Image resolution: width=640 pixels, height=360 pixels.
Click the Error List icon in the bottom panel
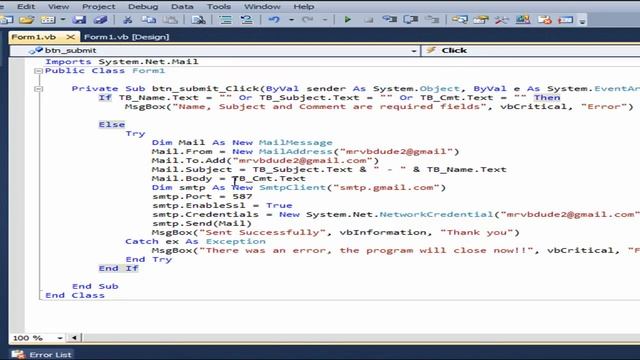18,354
